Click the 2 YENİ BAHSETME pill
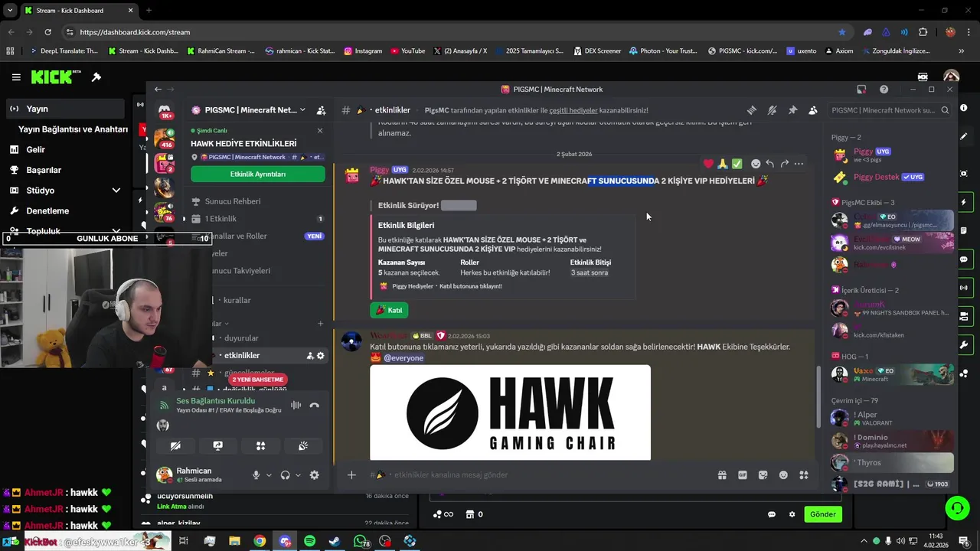Screen dimensions: 980x551 pos(258,380)
